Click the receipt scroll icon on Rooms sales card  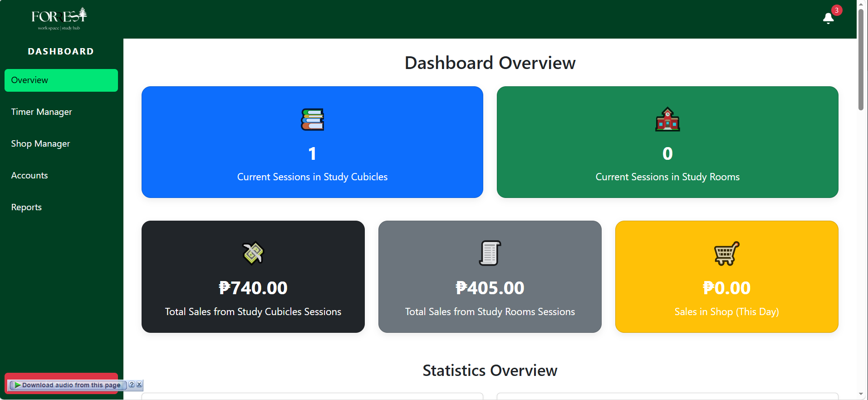point(490,253)
